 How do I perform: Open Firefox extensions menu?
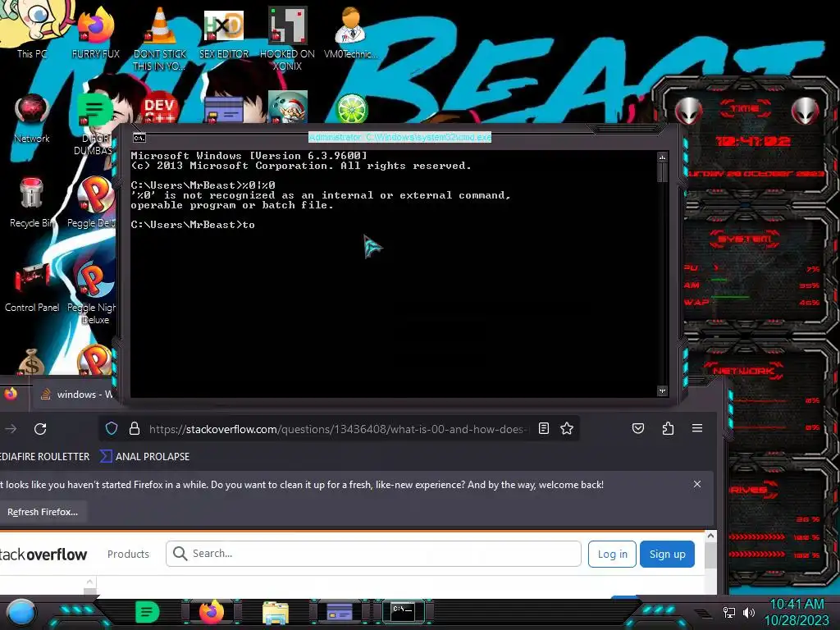click(668, 428)
